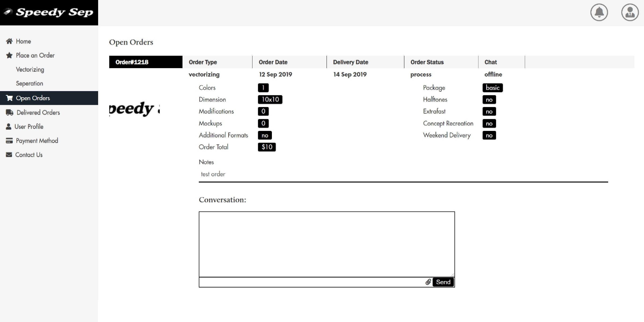Image resolution: width=644 pixels, height=322 pixels.
Task: Click the 'offline' chat status
Action: [x=493, y=74]
